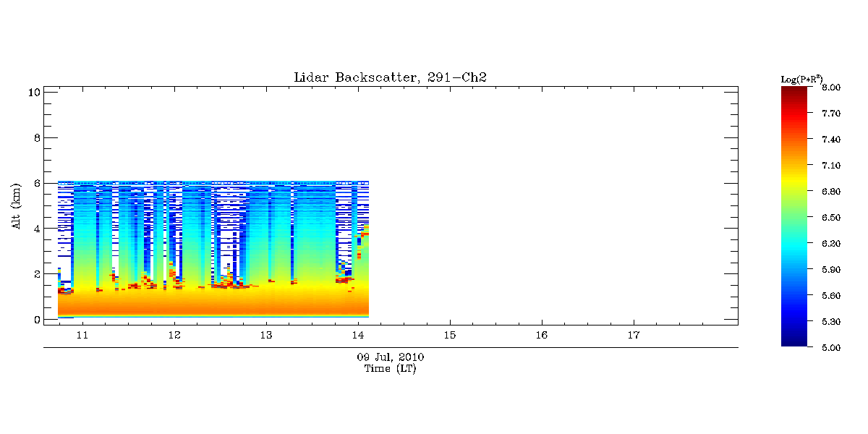Screen dimensions: 868x434
Task: Click the colorbar value 7.10
Action: [832, 166]
